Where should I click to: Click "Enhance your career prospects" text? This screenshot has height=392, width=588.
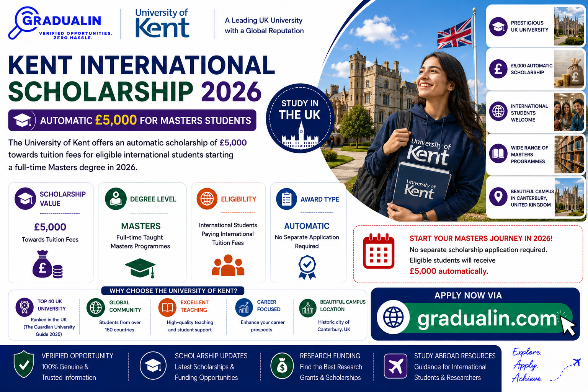click(x=263, y=326)
